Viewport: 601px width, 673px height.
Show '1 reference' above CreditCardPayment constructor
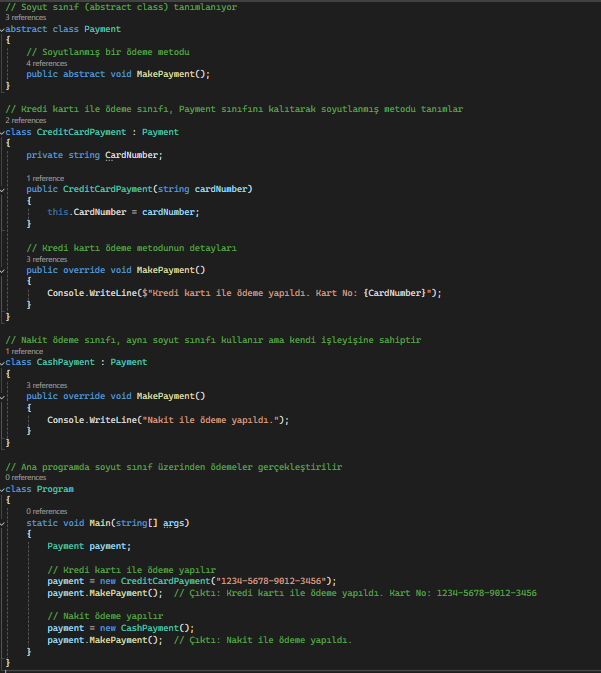point(45,178)
